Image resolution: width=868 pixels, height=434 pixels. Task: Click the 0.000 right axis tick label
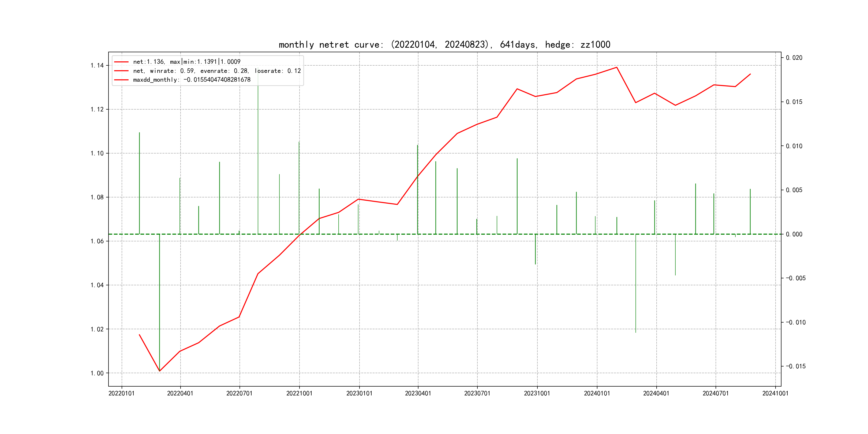pyautogui.click(x=794, y=234)
